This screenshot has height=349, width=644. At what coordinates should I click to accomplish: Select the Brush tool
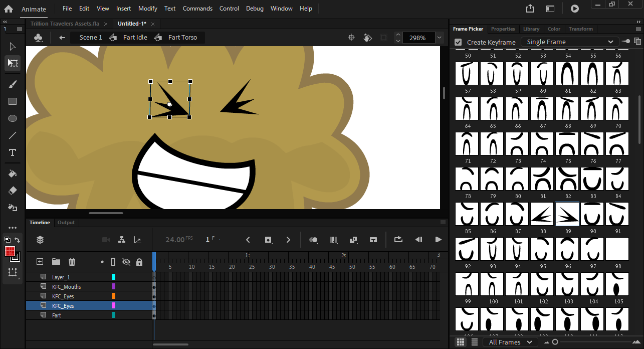pos(12,84)
